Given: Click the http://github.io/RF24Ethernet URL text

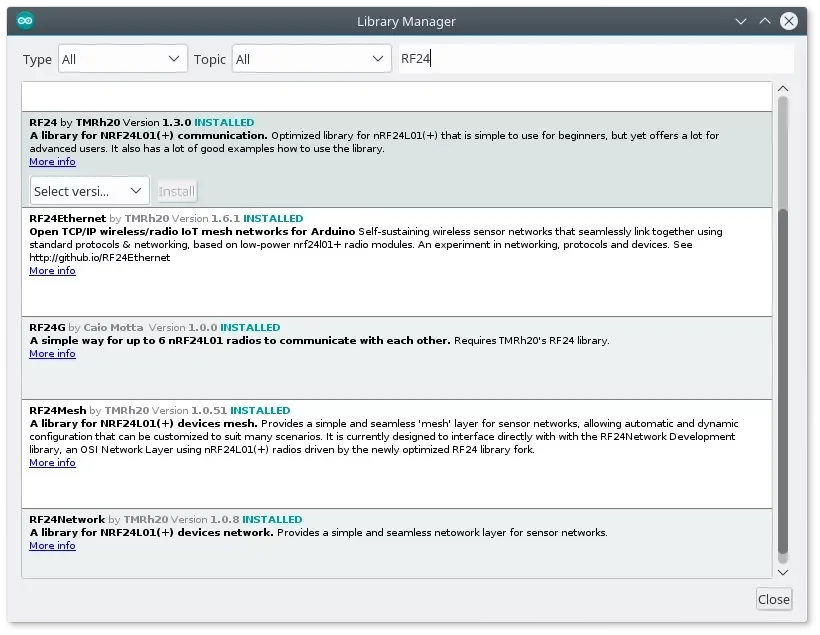Looking at the screenshot, I should [100, 257].
